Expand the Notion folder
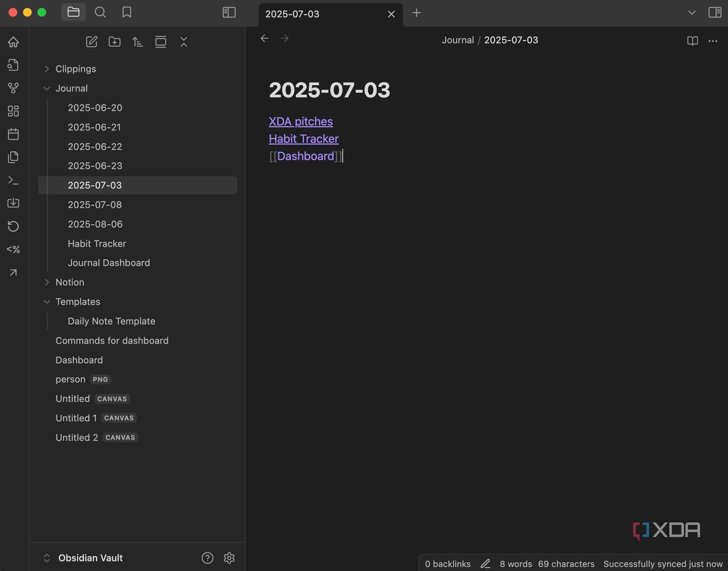The width and height of the screenshot is (728, 571). [x=47, y=282]
